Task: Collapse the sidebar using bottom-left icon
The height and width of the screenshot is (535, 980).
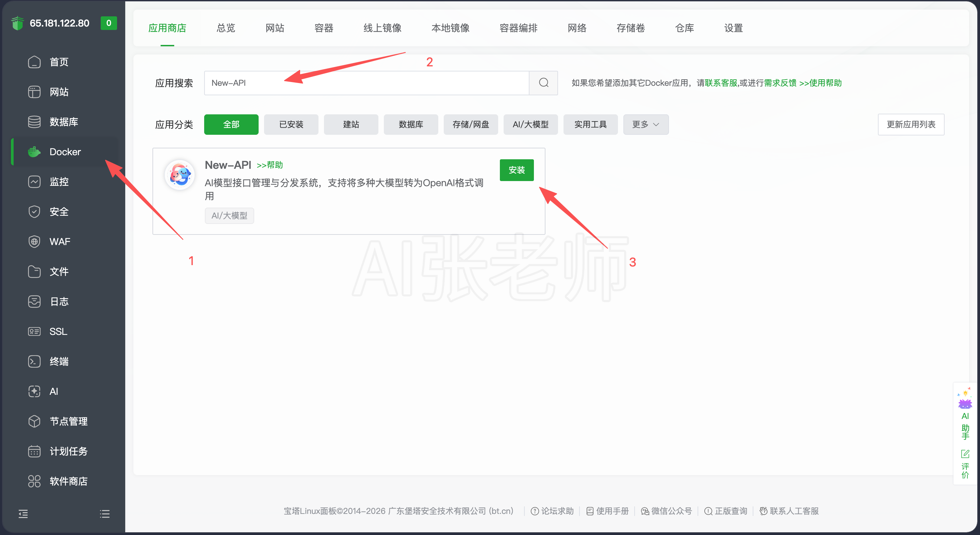Action: pos(23,514)
